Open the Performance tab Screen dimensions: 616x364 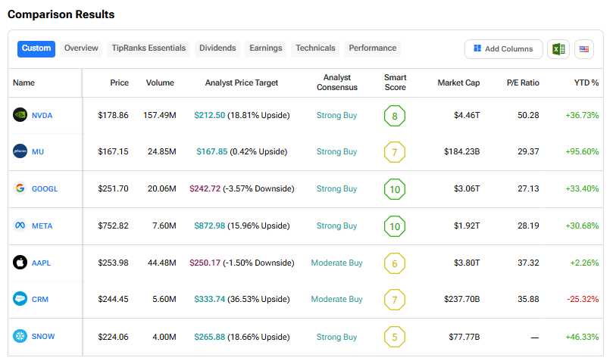373,48
